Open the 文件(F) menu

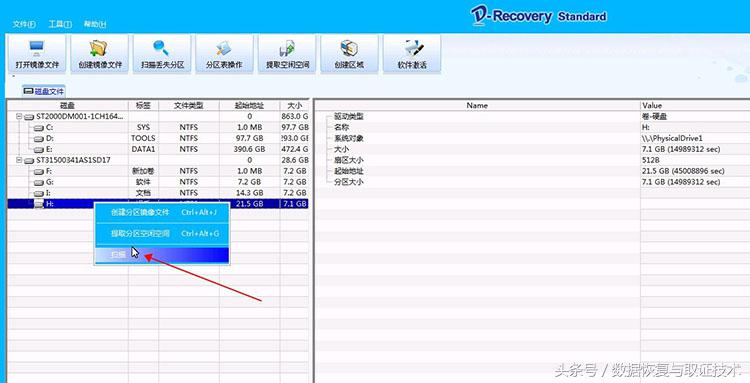point(24,24)
